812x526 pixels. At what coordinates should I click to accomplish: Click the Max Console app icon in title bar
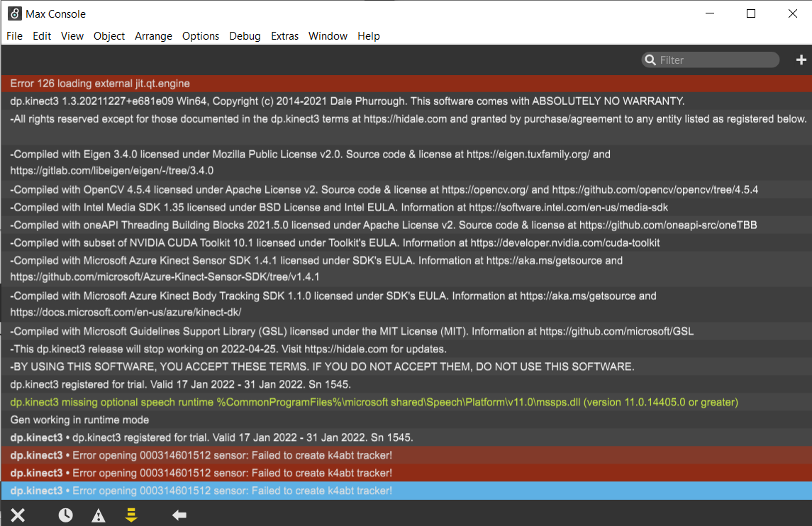[14, 14]
